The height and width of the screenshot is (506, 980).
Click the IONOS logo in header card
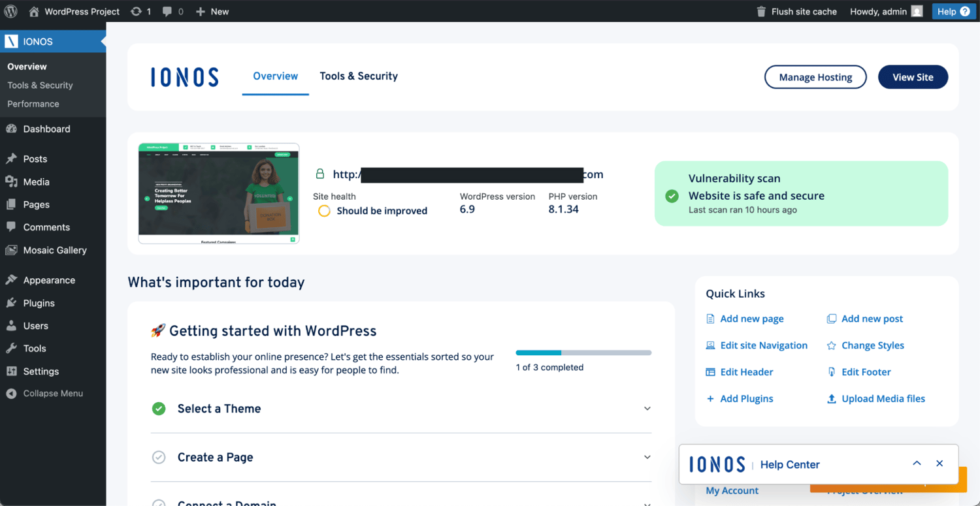coord(185,77)
